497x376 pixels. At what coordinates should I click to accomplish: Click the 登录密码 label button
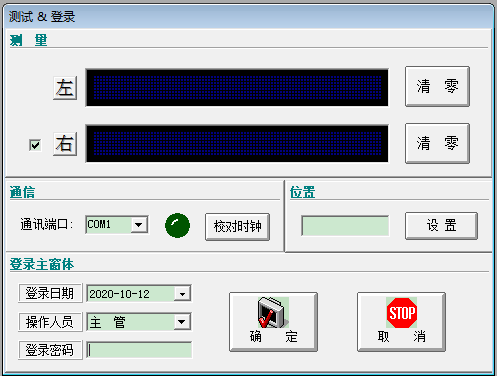click(x=50, y=350)
